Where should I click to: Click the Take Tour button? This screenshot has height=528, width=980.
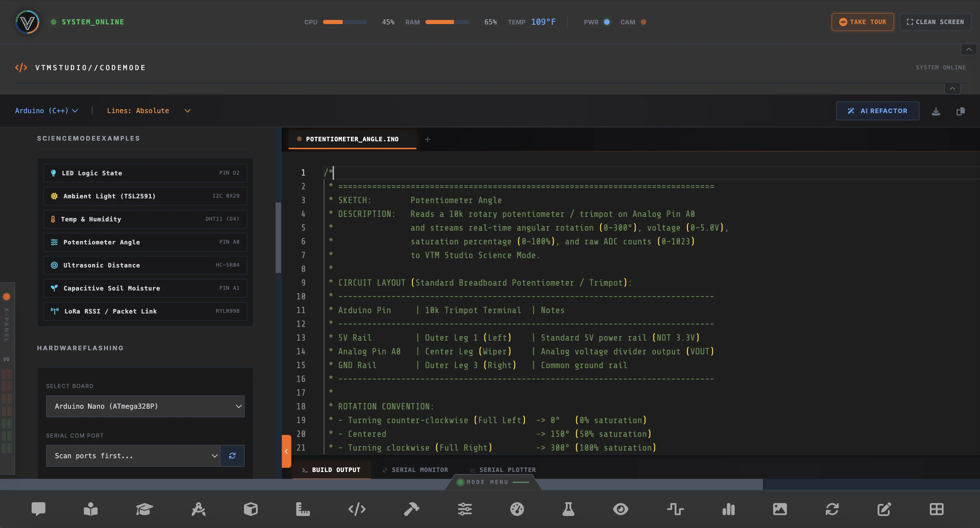pyautogui.click(x=862, y=22)
